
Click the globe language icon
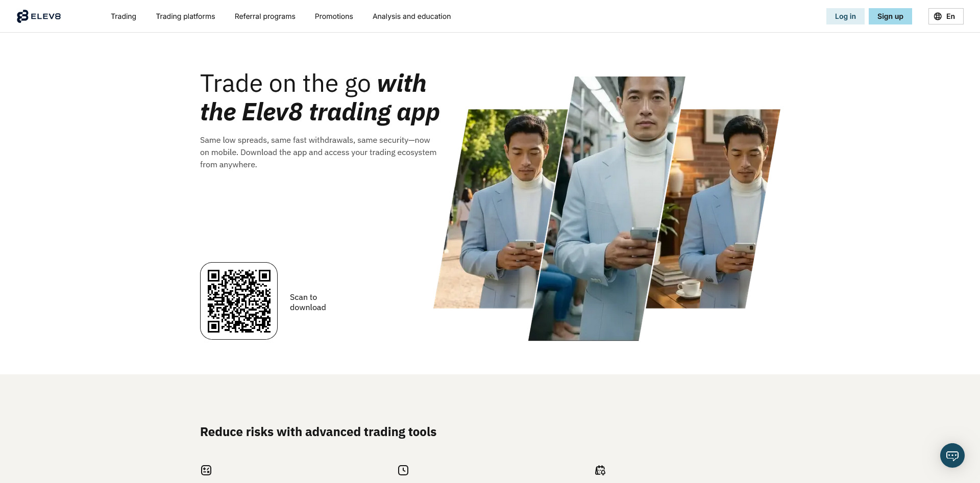[938, 16]
